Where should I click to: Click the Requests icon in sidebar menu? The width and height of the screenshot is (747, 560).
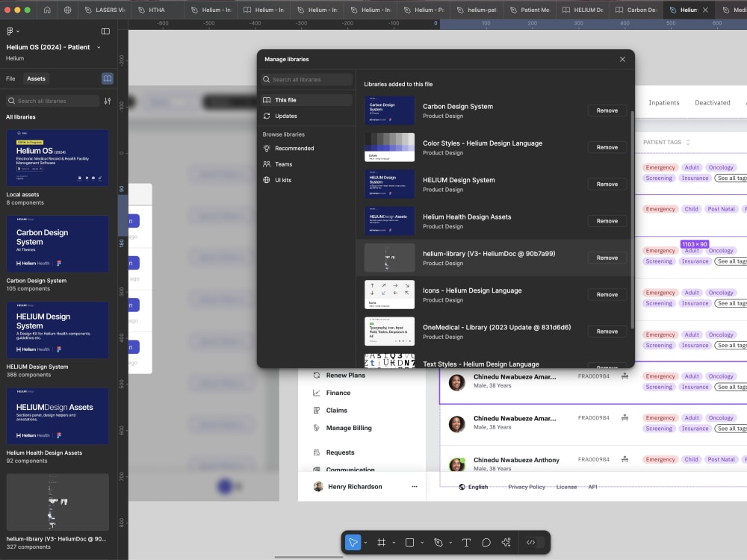click(316, 452)
